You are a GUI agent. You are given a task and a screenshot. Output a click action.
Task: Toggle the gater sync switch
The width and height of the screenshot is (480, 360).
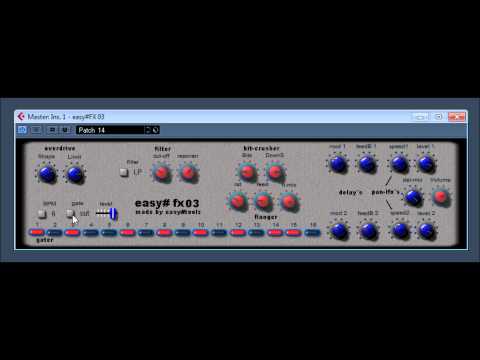coord(42,213)
